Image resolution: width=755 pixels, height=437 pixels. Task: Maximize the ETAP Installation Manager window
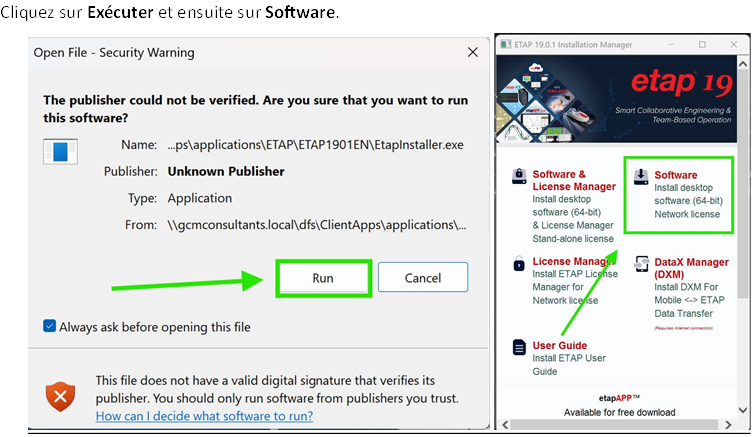pyautogui.click(x=703, y=44)
